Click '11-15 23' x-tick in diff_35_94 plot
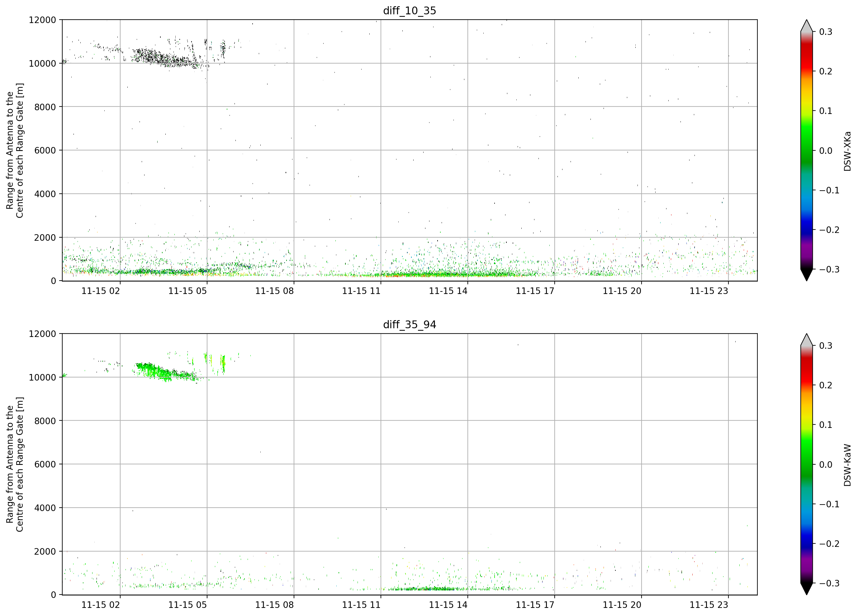The width and height of the screenshot is (858, 616). pos(709,605)
